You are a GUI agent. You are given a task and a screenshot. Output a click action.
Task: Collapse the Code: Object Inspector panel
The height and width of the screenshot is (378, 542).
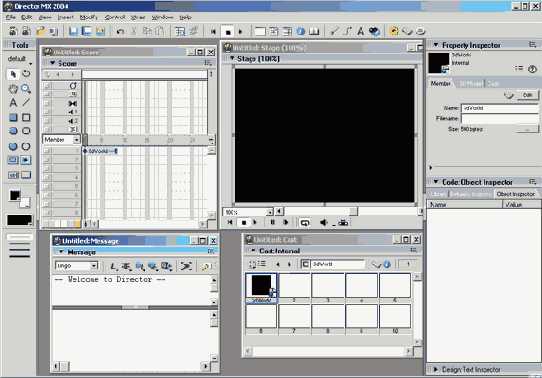pos(436,182)
